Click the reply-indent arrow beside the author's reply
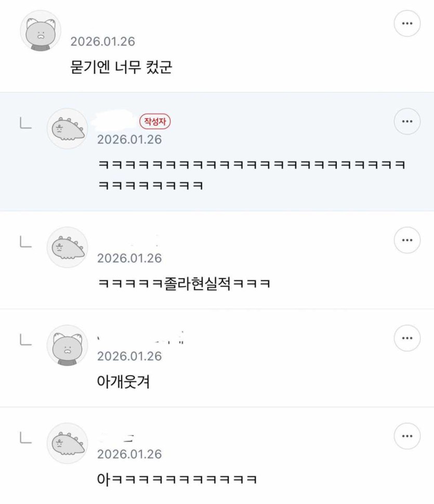The width and height of the screenshot is (434, 504). [x=25, y=124]
